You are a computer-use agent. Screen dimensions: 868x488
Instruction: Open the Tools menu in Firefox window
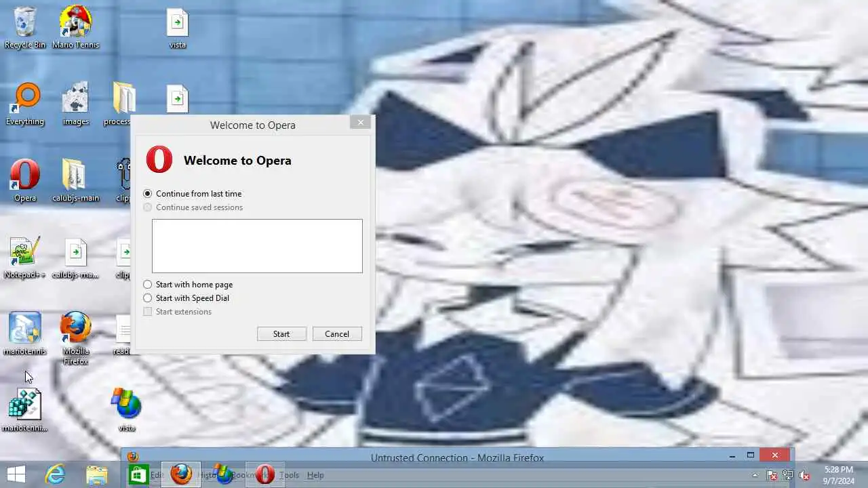tap(289, 475)
